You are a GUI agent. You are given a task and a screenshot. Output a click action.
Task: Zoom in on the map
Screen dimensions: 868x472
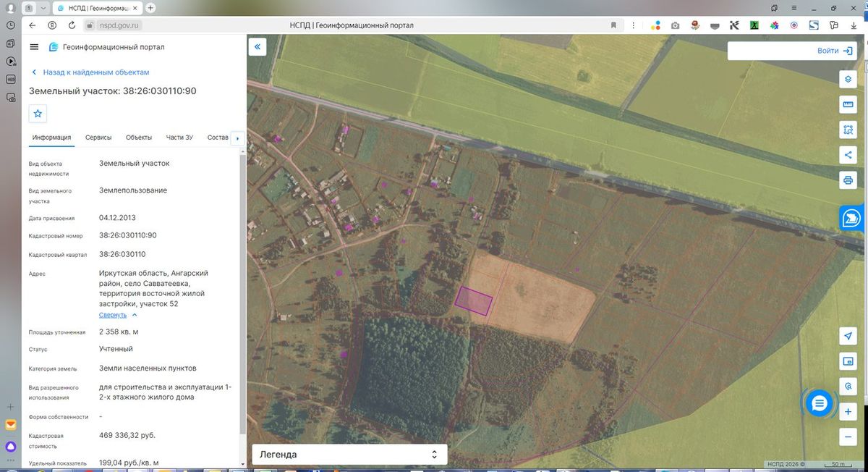(848, 412)
